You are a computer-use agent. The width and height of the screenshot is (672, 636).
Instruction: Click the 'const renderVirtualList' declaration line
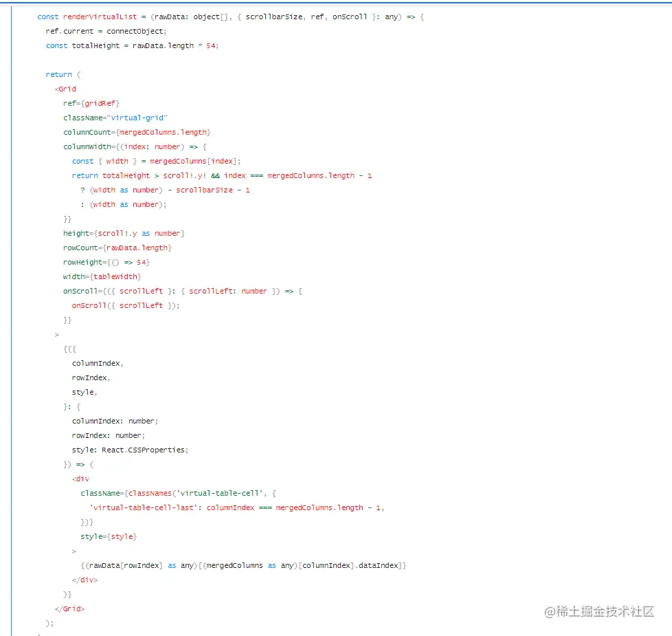point(231,17)
